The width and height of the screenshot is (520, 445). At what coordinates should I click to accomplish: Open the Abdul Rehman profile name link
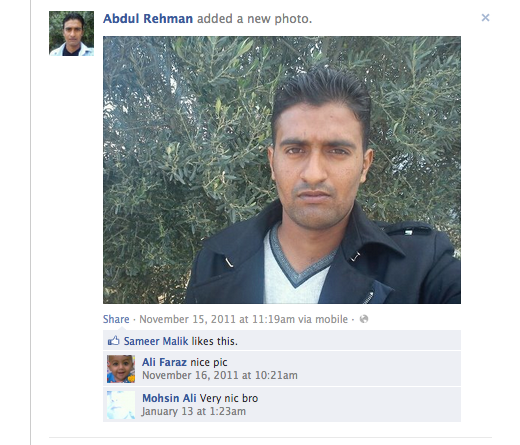pos(148,19)
